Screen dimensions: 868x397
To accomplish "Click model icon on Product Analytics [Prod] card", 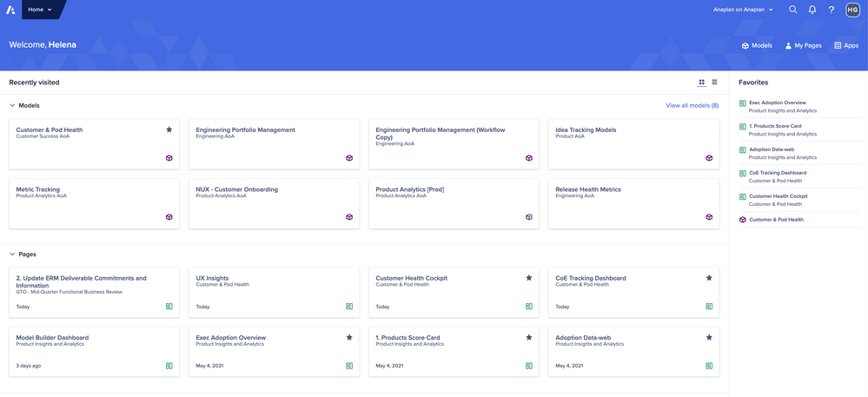I will (529, 217).
